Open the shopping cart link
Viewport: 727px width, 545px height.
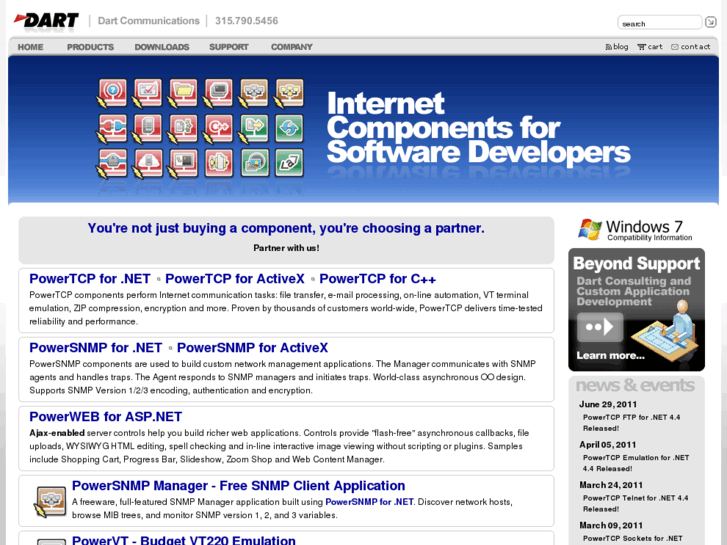pyautogui.click(x=650, y=46)
